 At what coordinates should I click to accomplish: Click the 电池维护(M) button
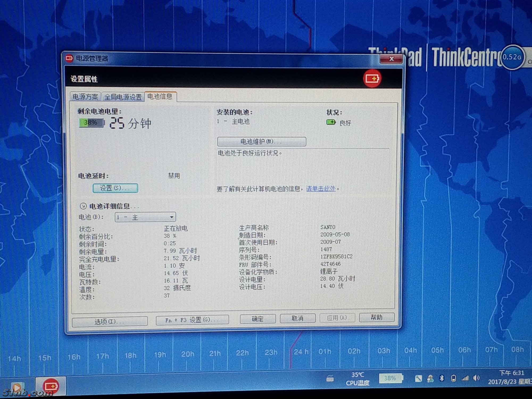point(261,141)
